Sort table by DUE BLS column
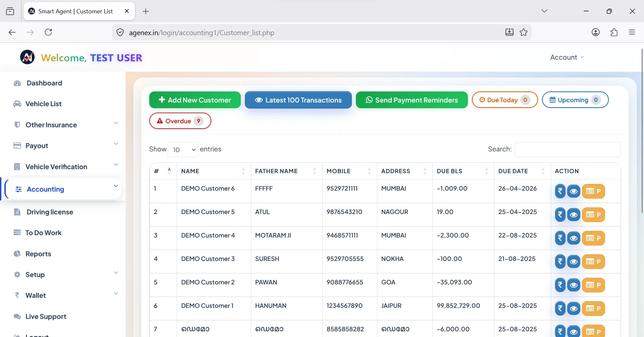644x337 pixels. 463,171
